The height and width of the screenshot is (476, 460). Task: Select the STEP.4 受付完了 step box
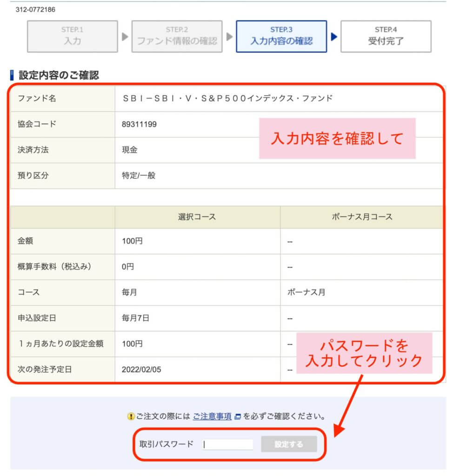click(386, 36)
